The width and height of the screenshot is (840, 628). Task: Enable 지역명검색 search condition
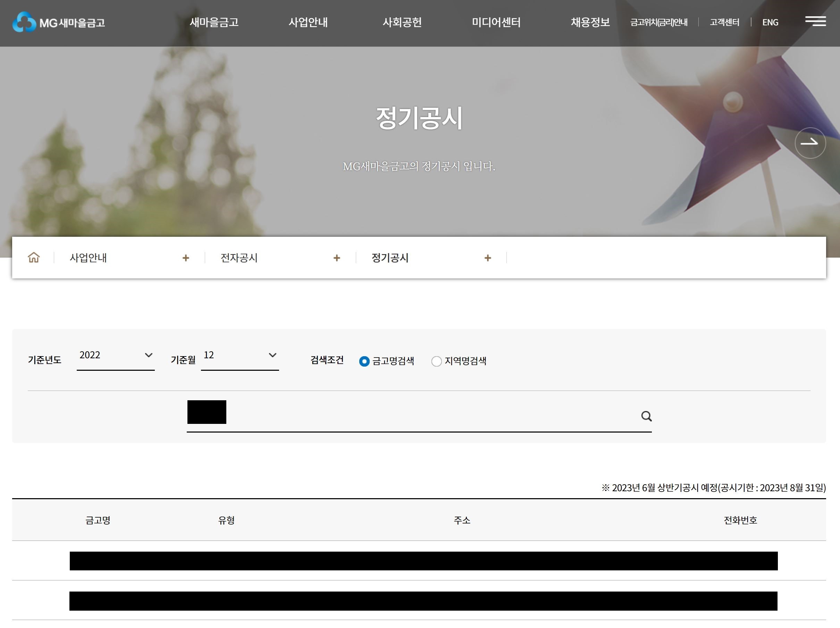(x=436, y=361)
